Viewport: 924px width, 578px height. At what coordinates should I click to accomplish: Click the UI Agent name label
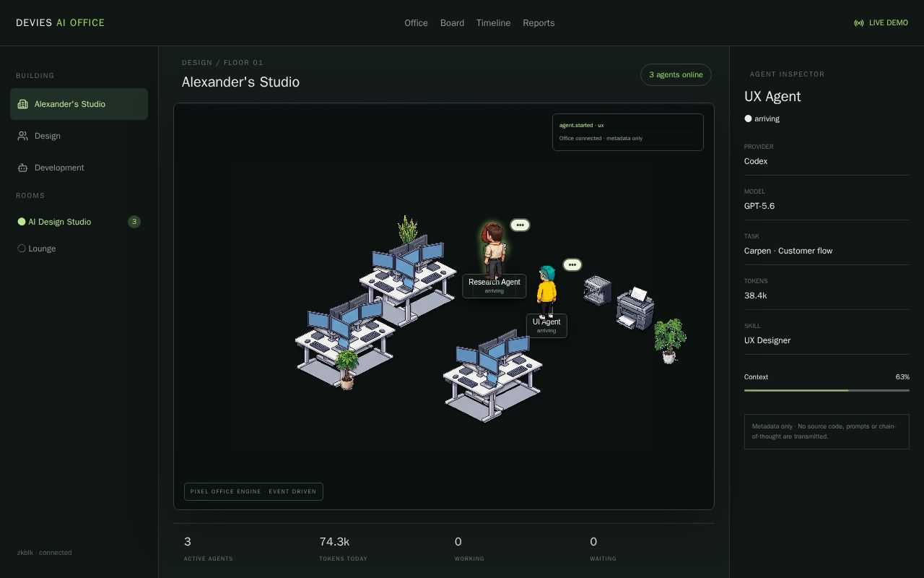pyautogui.click(x=546, y=326)
